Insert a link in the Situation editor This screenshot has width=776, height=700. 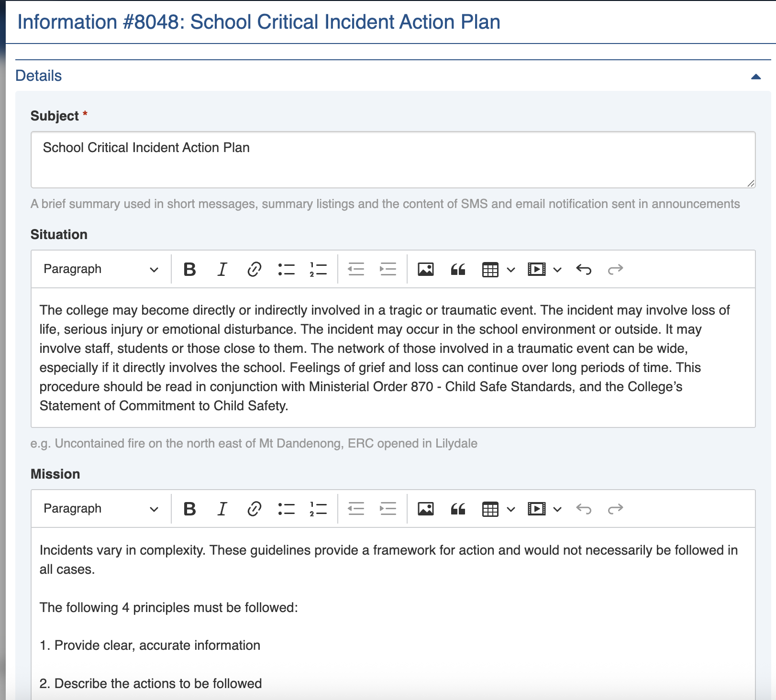(254, 270)
